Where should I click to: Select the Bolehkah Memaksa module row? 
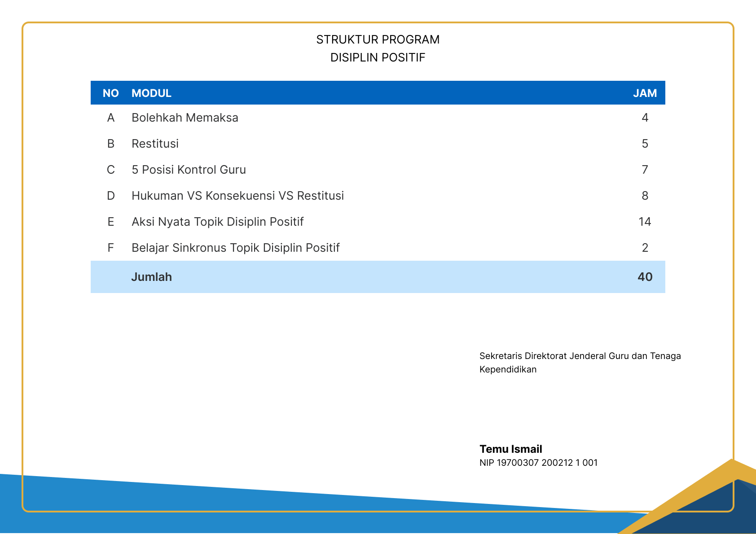[185, 118]
